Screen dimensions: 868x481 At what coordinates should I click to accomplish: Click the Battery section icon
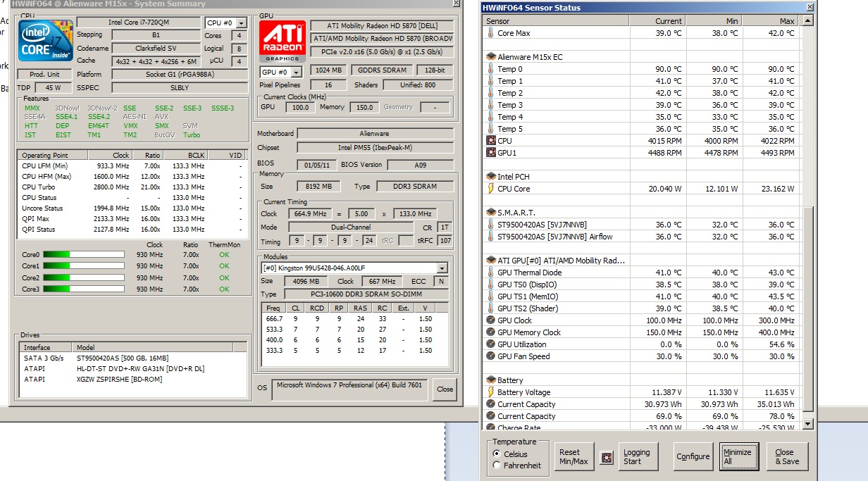(x=491, y=380)
